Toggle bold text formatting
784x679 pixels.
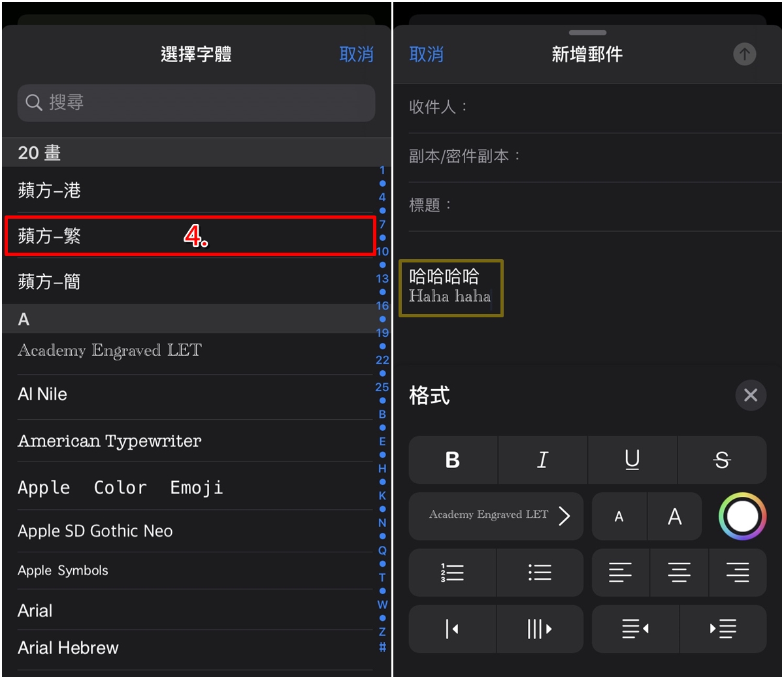pos(453,460)
